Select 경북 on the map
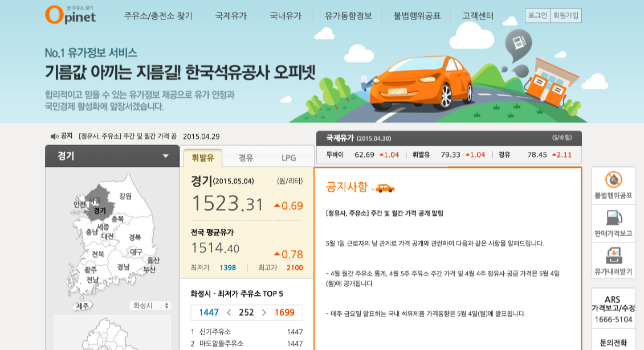 click(134, 237)
